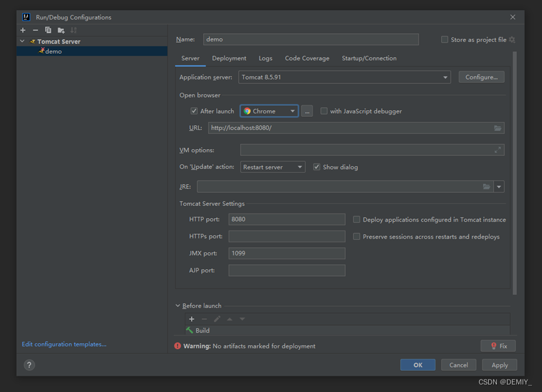542x392 pixels.
Task: Switch to the Deployment tab
Action: [229, 58]
